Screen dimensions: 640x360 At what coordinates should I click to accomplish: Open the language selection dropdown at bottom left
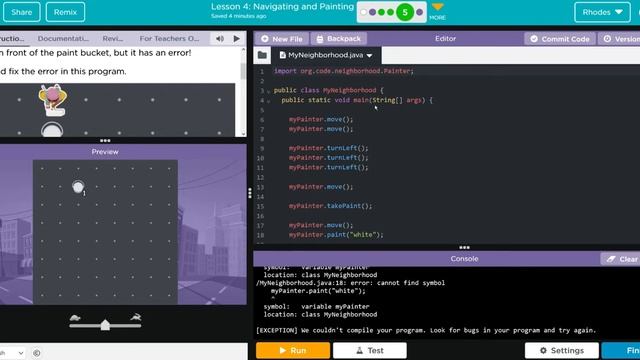(x=12, y=353)
